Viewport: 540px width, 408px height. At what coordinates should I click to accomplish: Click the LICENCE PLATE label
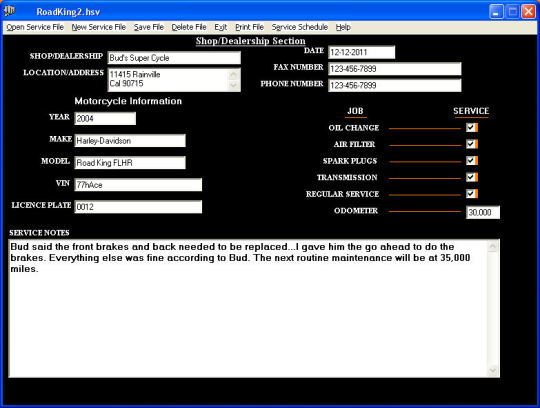[x=41, y=205]
